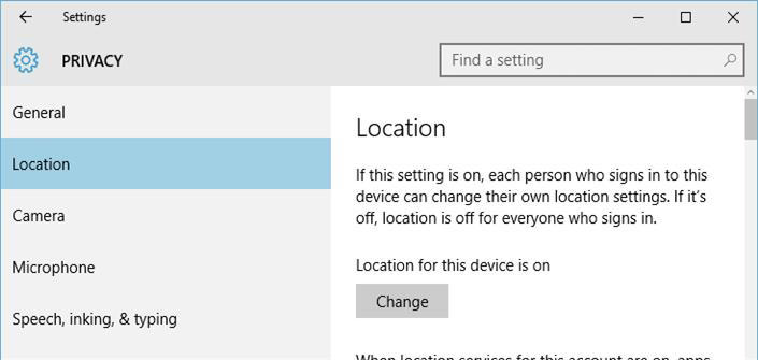
Task: Open Speech, inking, & typing settings
Action: tap(165, 319)
